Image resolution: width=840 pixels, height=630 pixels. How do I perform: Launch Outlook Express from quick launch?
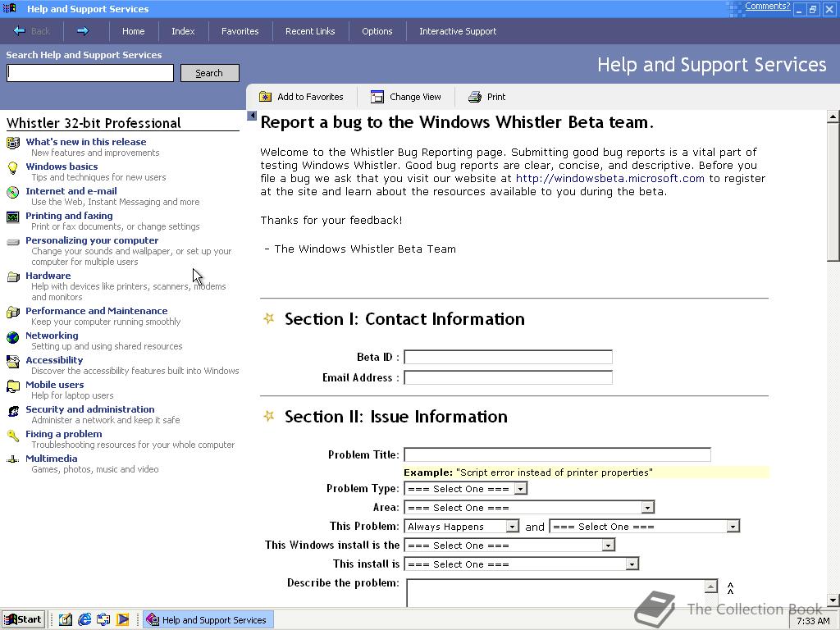[103, 620]
